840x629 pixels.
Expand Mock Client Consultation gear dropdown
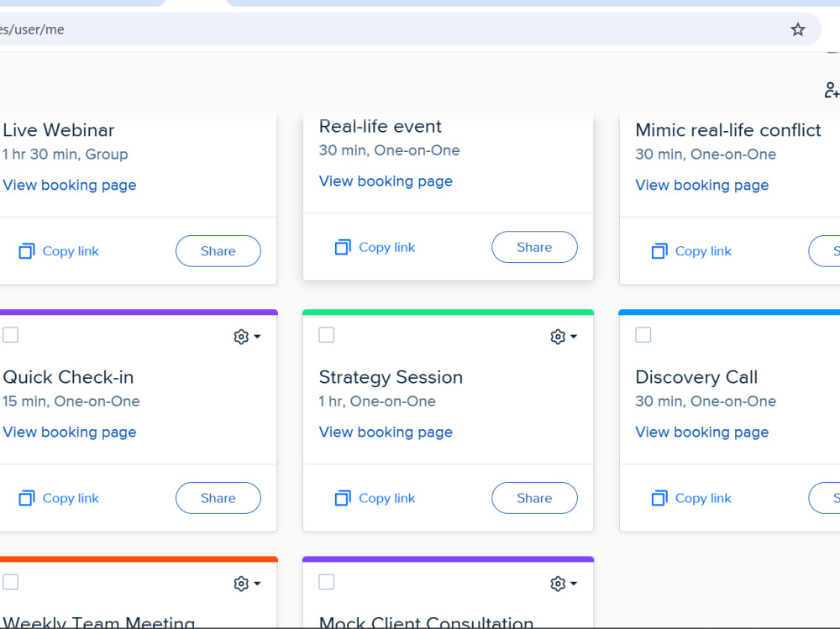[564, 584]
